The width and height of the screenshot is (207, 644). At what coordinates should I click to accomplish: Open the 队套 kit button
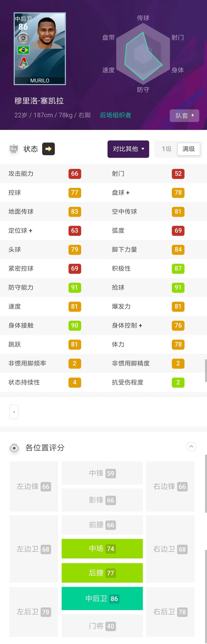pyautogui.click(x=184, y=116)
